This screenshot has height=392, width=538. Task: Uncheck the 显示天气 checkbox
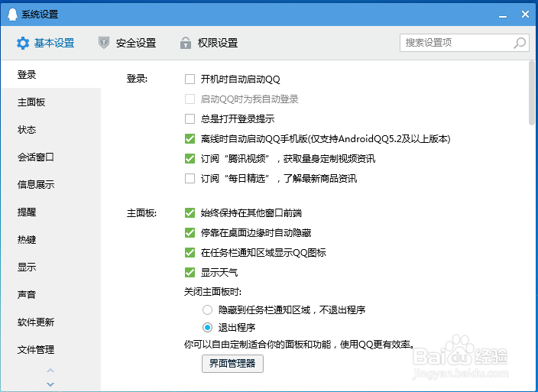point(190,273)
